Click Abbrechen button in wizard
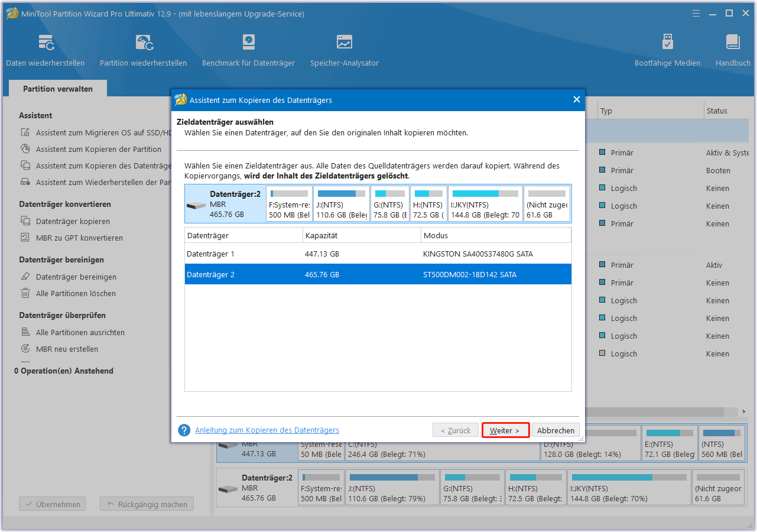757x532 pixels. point(555,430)
